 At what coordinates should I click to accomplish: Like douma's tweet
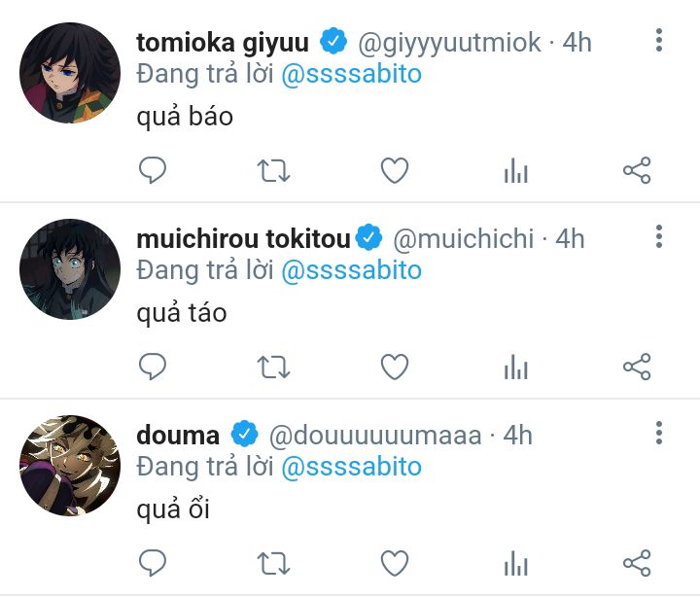point(394,562)
